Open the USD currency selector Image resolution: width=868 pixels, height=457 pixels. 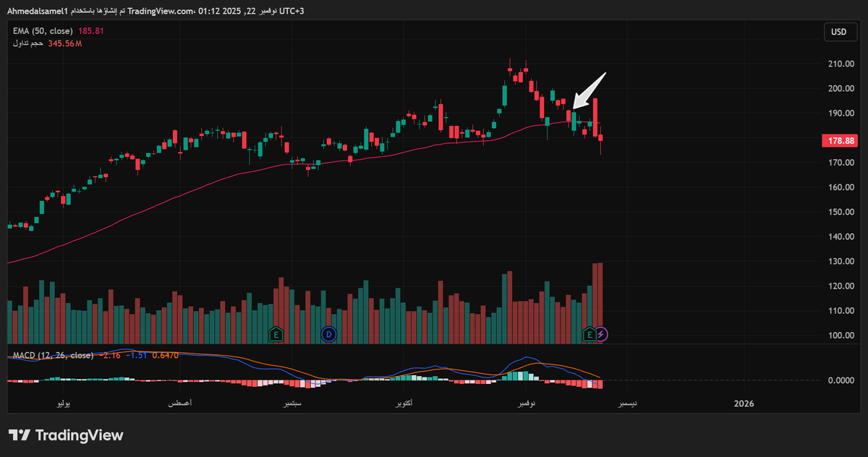[x=839, y=32]
